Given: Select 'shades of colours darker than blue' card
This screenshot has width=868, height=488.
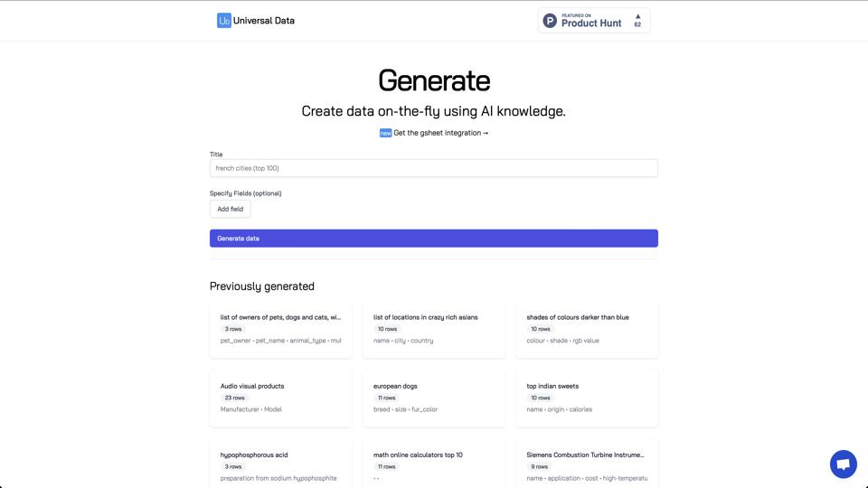Looking at the screenshot, I should point(587,329).
